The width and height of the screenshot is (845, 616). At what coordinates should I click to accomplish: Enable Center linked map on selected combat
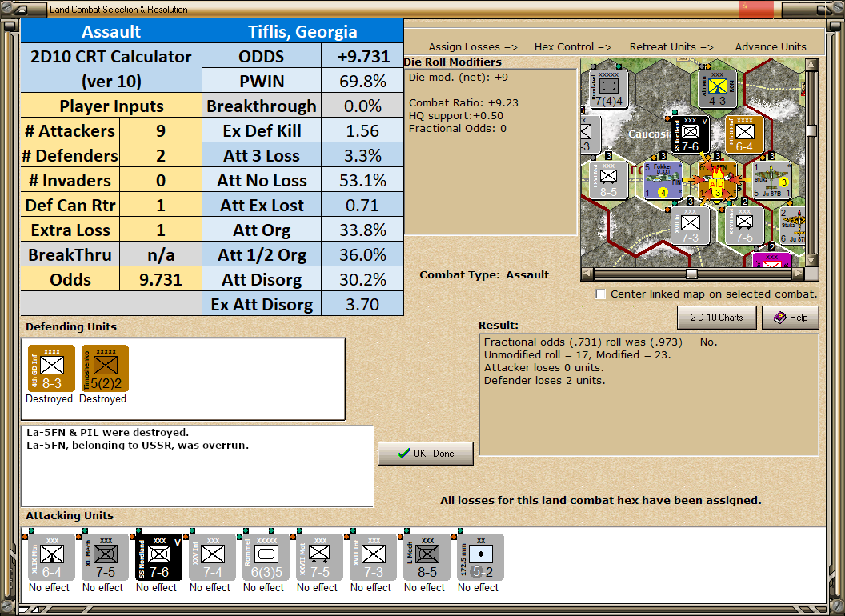click(x=601, y=294)
